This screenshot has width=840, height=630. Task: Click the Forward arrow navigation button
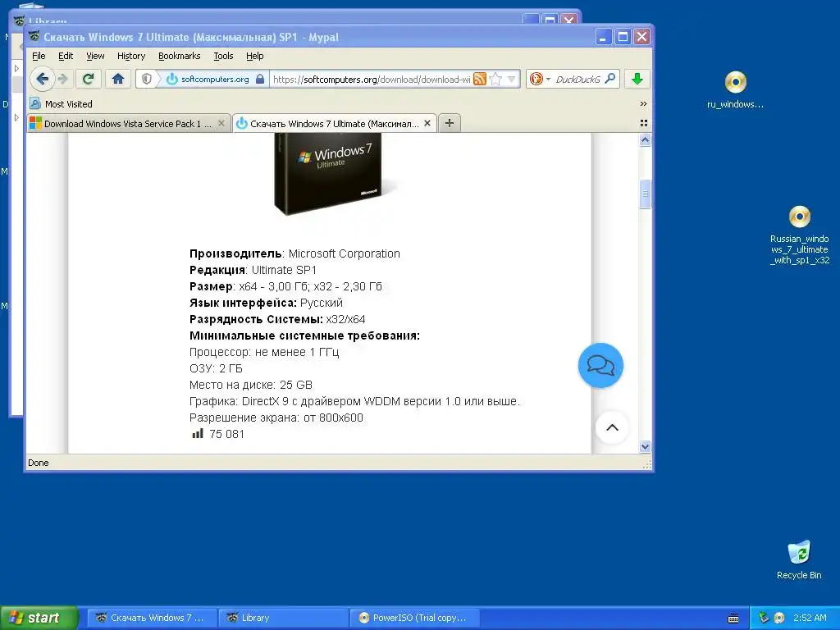click(63, 80)
